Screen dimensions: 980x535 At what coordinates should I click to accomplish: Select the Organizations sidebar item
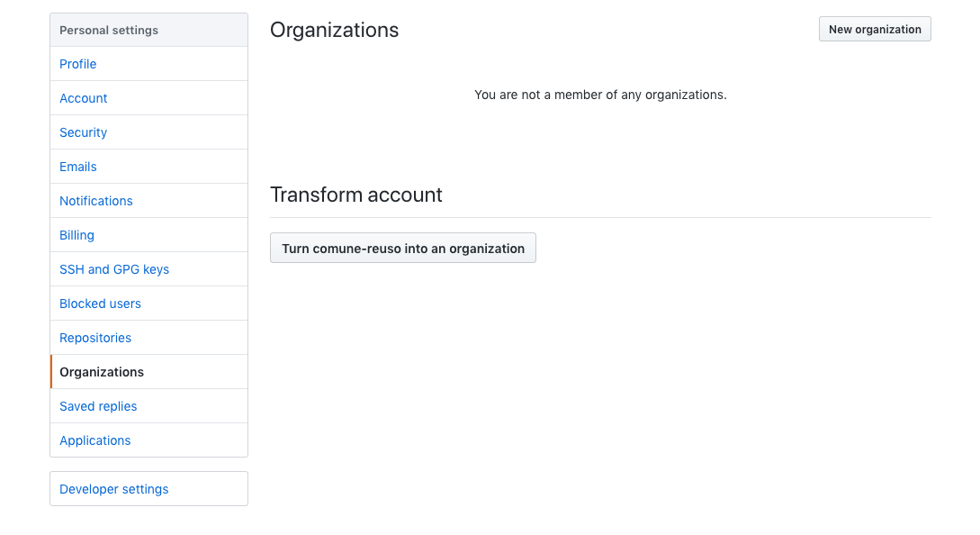point(148,372)
